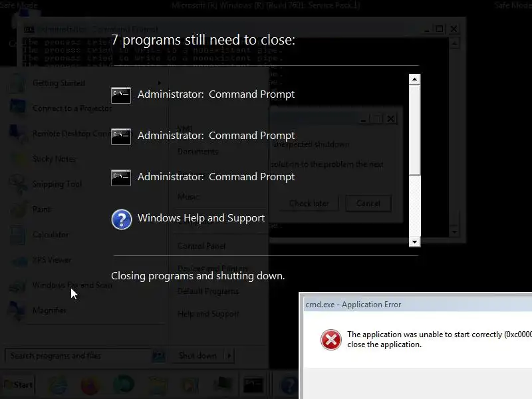Click the Search programs and files field

pos(78,356)
